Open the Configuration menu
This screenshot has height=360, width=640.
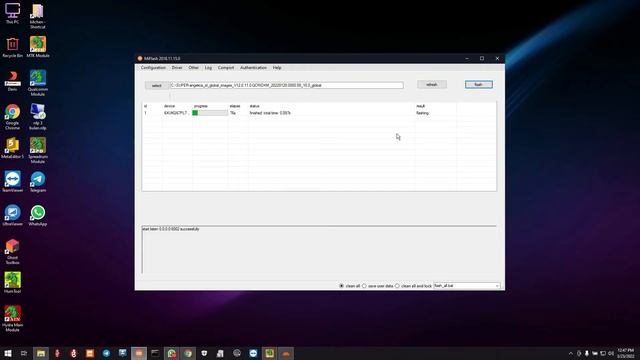click(x=153, y=68)
